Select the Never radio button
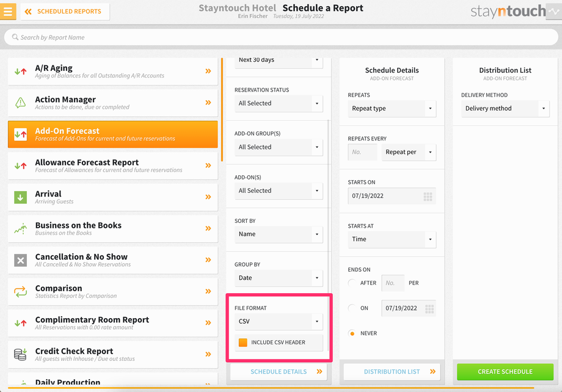This screenshot has height=392, width=562. pyautogui.click(x=352, y=333)
